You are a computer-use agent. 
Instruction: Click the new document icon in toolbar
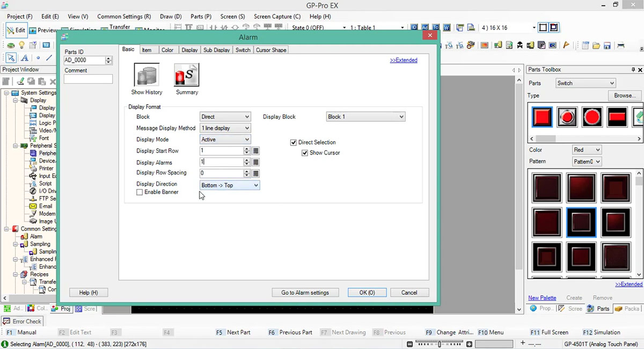586,45
